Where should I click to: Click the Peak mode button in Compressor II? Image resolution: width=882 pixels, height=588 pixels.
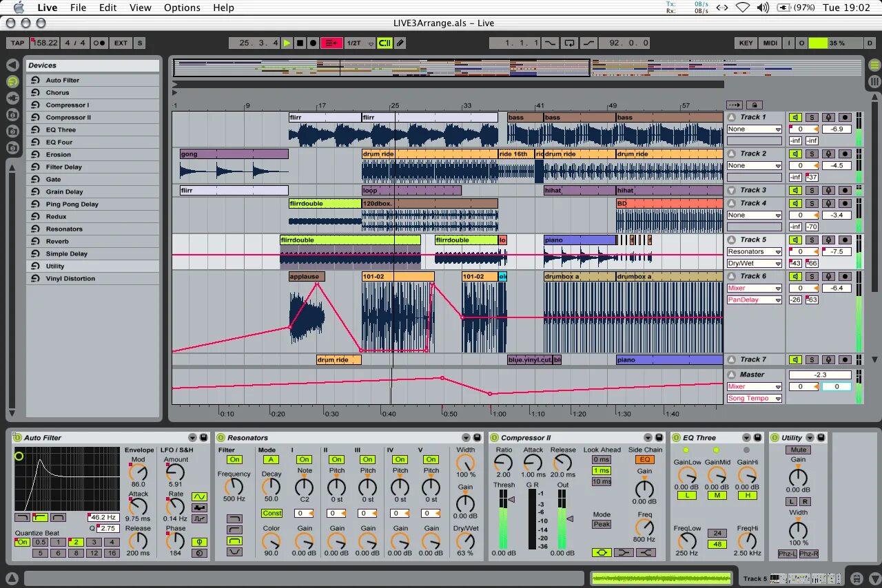(602, 524)
